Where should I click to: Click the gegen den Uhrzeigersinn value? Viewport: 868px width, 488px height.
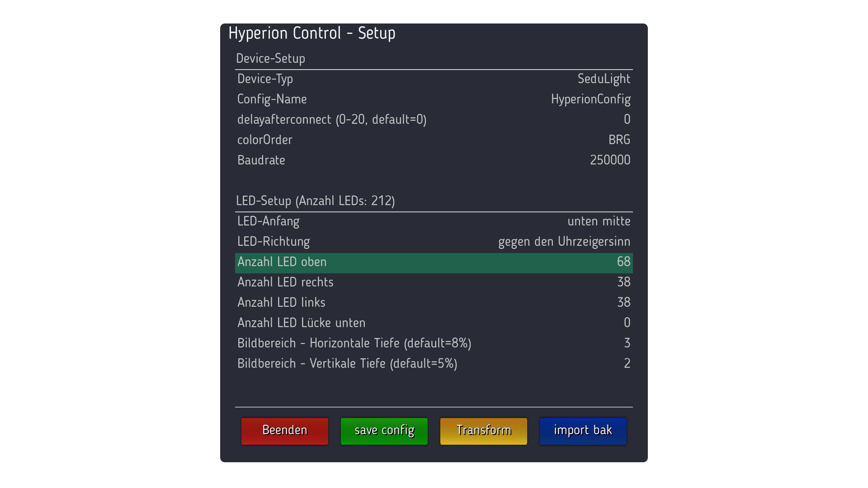tap(564, 242)
